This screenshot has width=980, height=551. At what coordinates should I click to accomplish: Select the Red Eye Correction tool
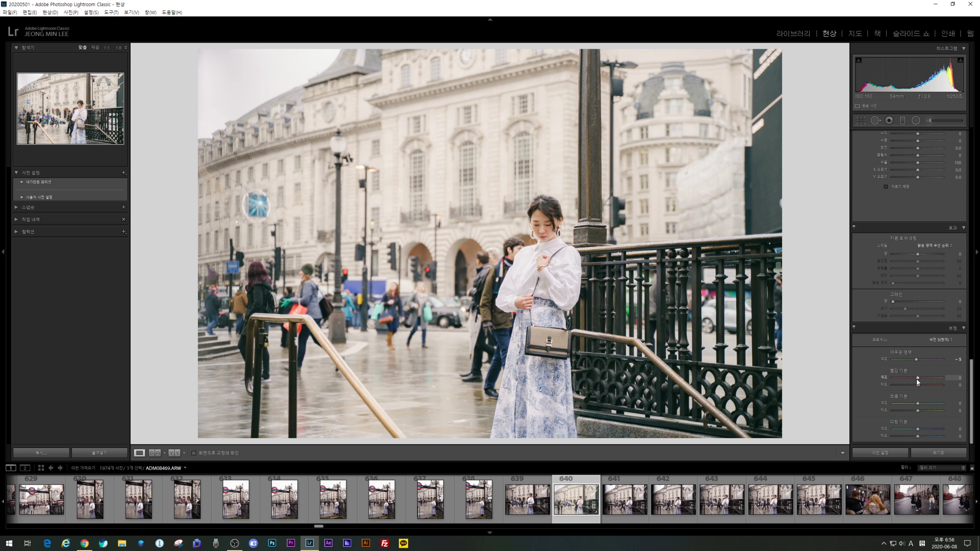click(x=889, y=121)
